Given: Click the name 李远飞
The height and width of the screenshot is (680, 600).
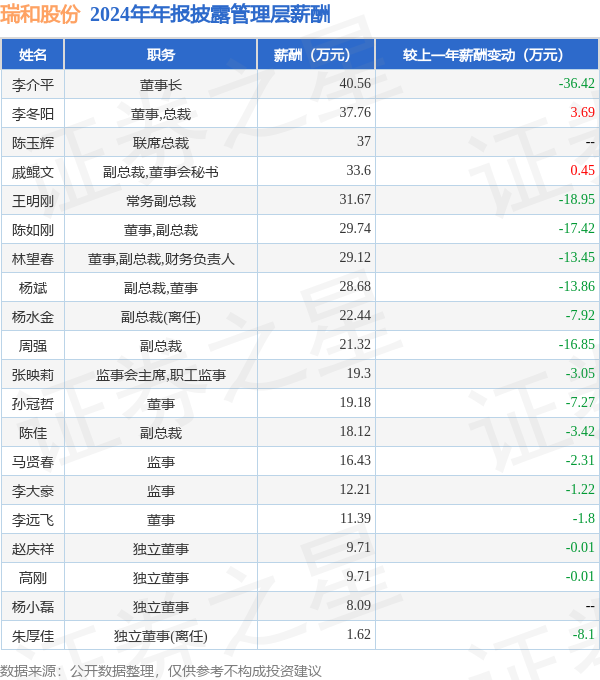Looking at the screenshot, I should pos(33,520).
